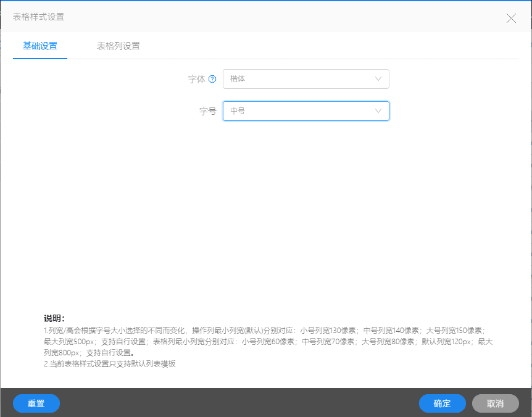This screenshot has height=417, width=532.
Task: Select the 基础设置 tab
Action: [40, 46]
